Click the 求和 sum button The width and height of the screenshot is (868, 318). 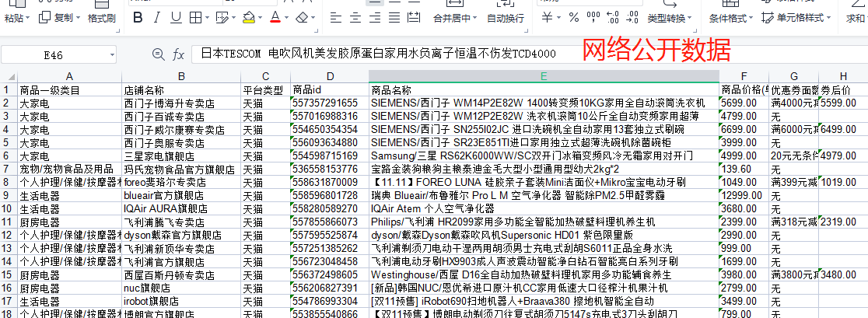click(856, 18)
